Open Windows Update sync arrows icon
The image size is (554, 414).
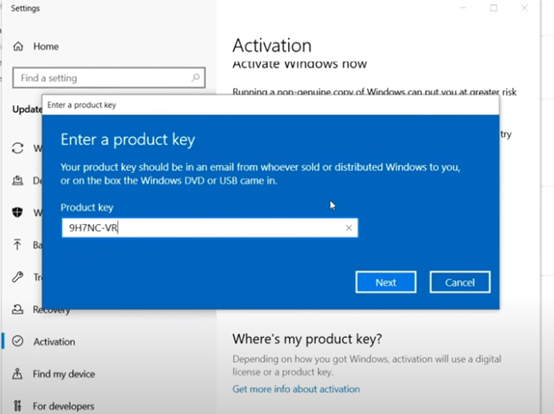pyautogui.click(x=18, y=148)
